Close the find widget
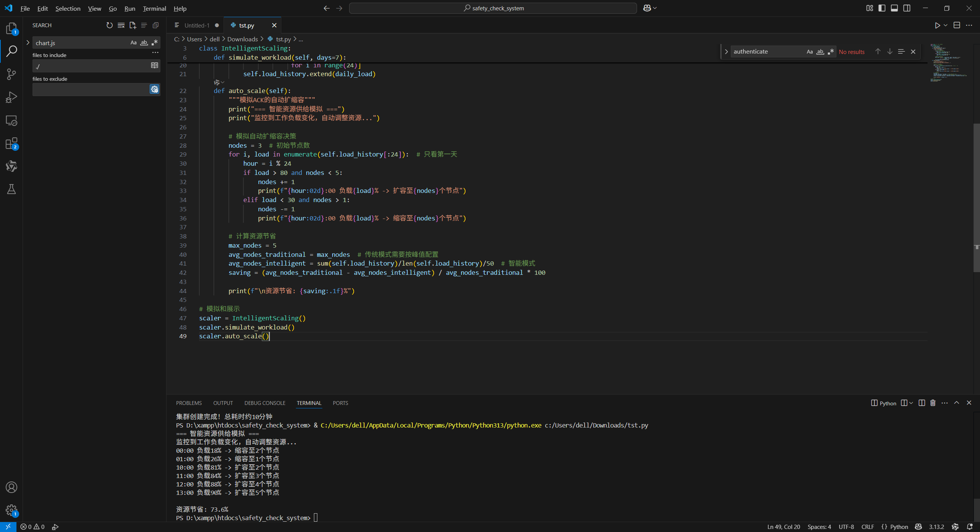 click(x=913, y=52)
